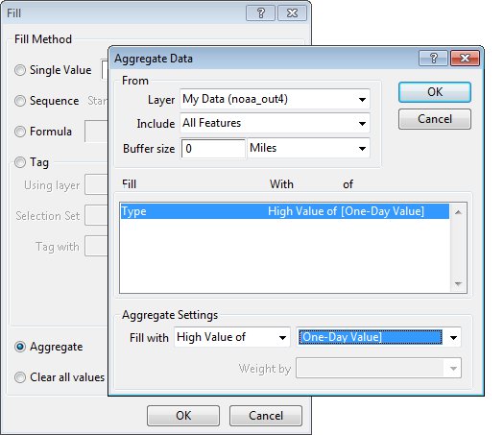Click OK in the Fill dialog

click(x=183, y=416)
